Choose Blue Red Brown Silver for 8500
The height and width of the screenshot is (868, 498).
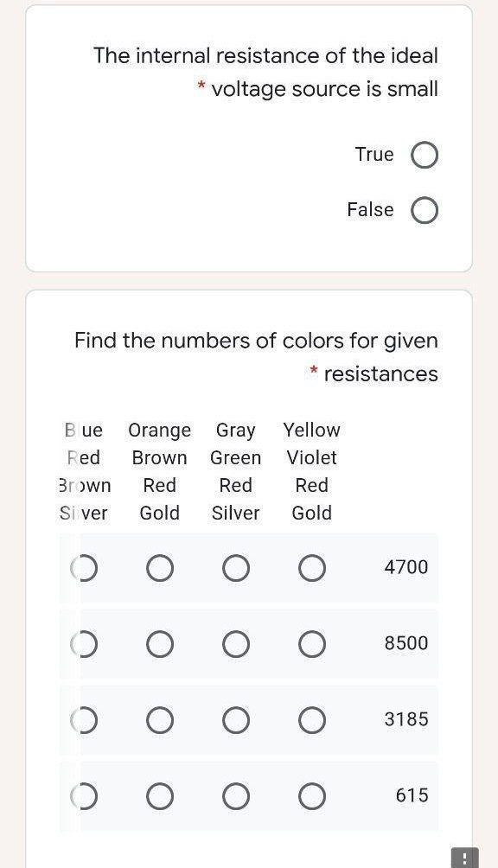tap(84, 644)
